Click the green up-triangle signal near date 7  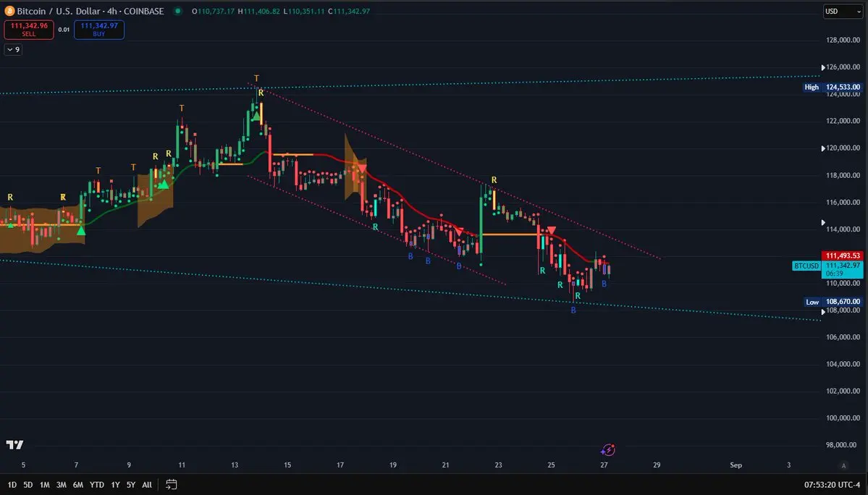[81, 231]
